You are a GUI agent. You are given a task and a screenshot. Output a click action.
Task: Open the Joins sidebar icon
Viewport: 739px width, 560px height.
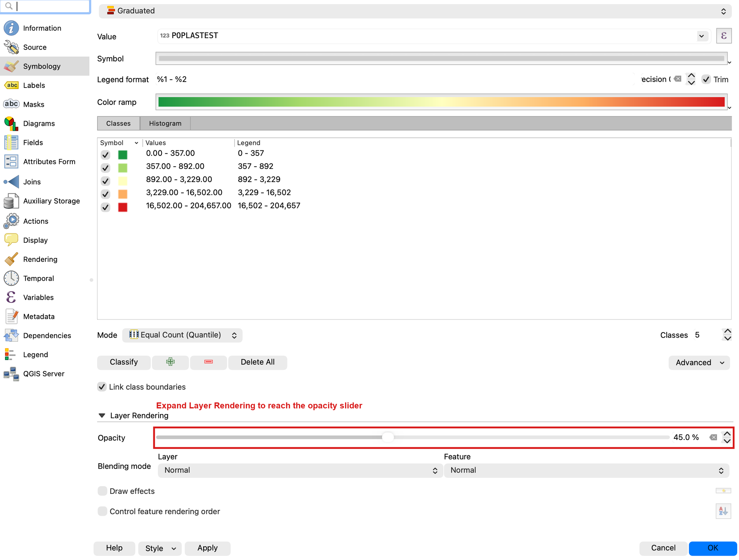pyautogui.click(x=11, y=182)
